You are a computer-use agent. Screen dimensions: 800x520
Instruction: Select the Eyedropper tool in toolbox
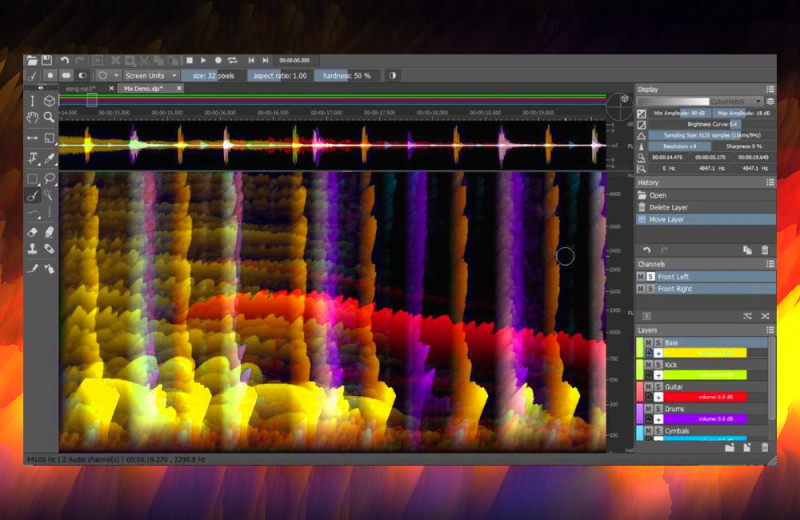click(49, 158)
